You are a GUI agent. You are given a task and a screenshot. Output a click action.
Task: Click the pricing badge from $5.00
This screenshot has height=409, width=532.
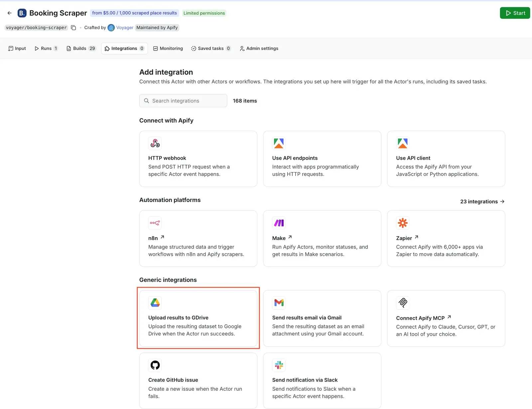135,13
